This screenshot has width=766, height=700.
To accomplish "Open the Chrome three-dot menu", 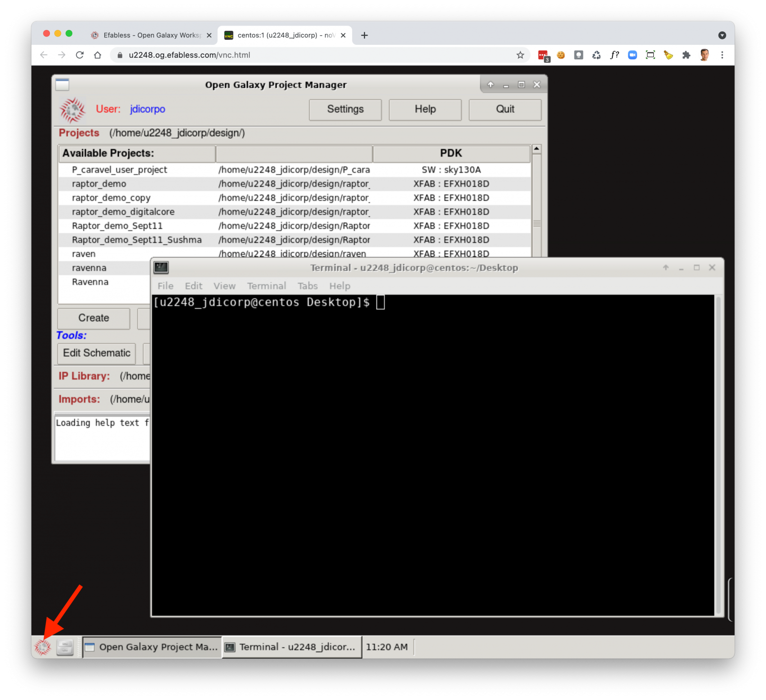I will coord(722,55).
